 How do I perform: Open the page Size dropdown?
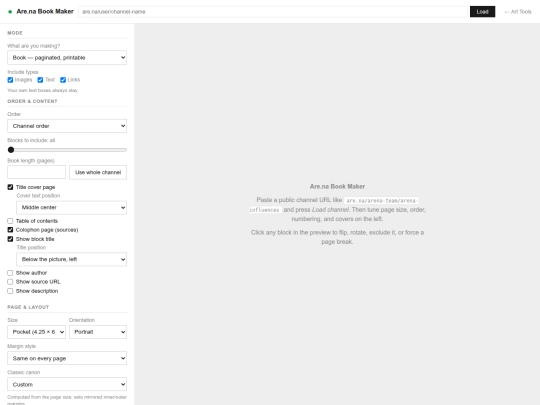click(37, 332)
